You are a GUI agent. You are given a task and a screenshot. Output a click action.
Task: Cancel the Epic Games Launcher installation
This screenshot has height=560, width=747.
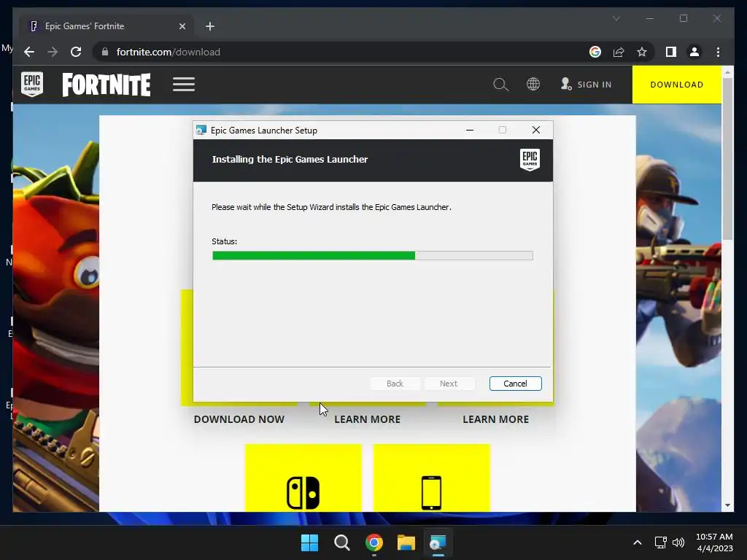pyautogui.click(x=516, y=384)
